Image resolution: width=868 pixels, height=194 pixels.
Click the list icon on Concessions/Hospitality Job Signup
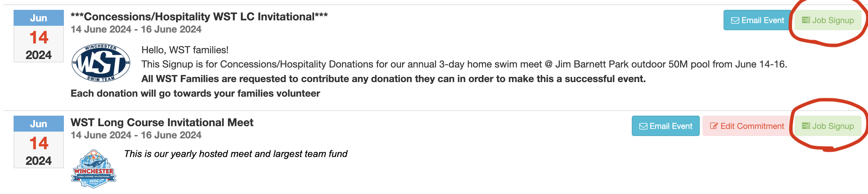coord(806,20)
